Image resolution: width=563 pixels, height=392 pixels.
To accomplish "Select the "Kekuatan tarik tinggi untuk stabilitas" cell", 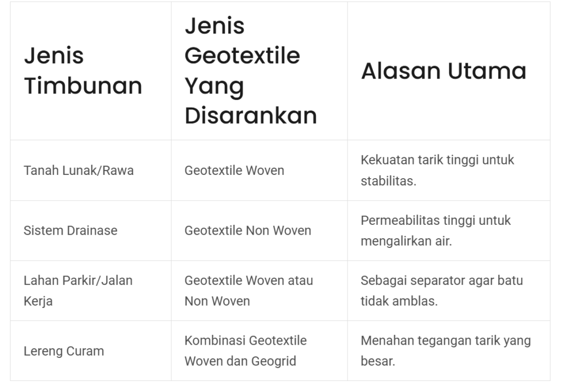I will 437,170.
